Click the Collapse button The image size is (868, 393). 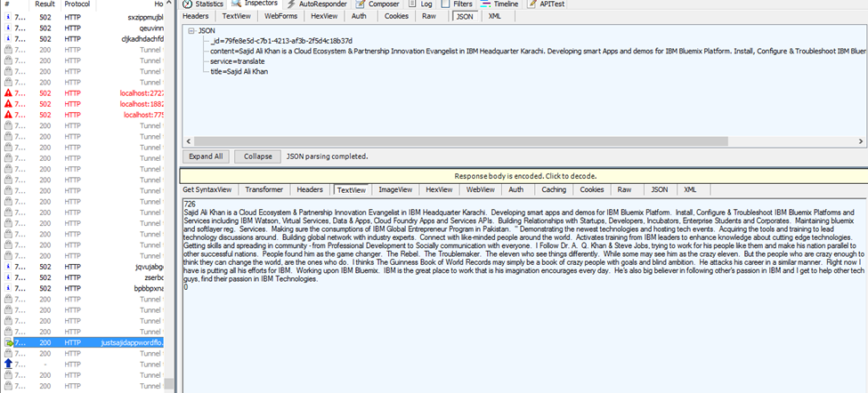pos(258,156)
